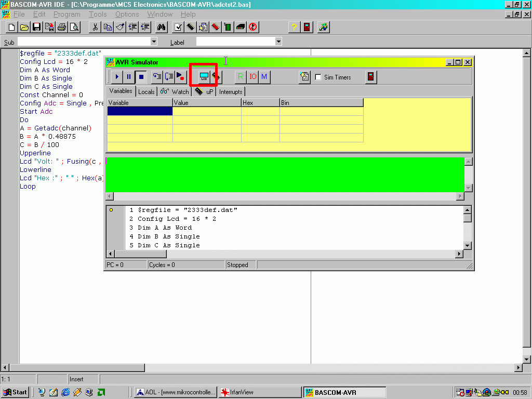This screenshot has width=532, height=399.
Task: Click the green terminal output area
Action: point(285,175)
